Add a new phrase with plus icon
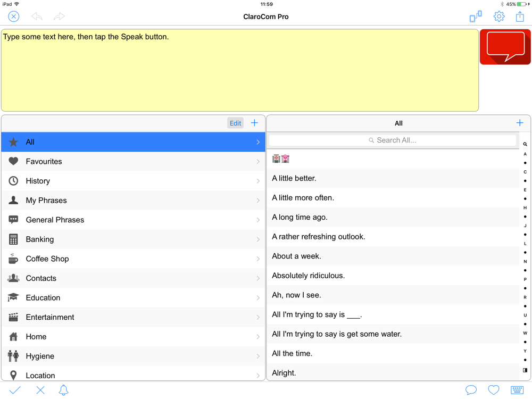The width and height of the screenshot is (532, 399). tap(520, 123)
